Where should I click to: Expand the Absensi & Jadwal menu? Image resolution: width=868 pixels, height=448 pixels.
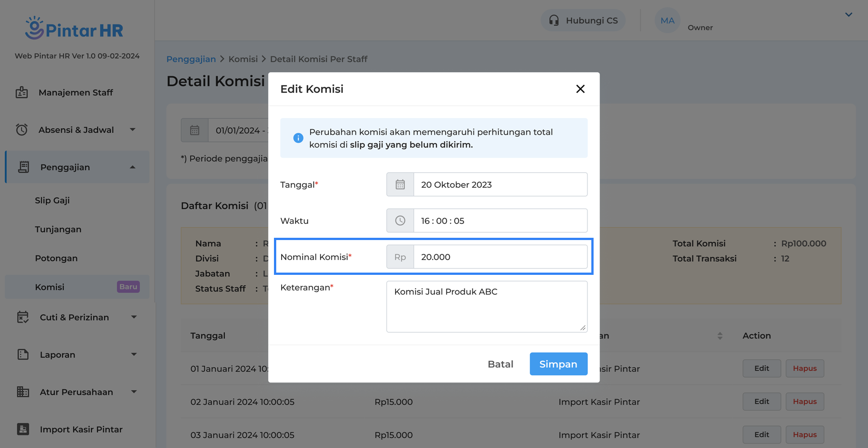click(x=132, y=130)
